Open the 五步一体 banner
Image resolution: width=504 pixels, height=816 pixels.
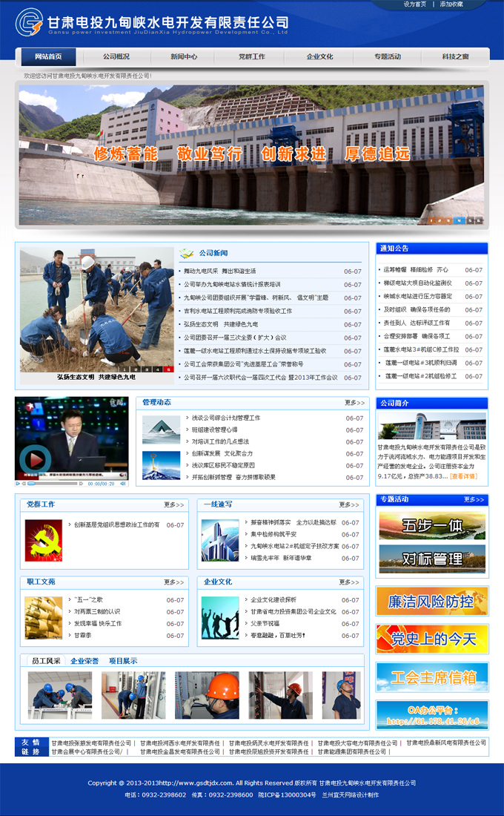(x=432, y=526)
